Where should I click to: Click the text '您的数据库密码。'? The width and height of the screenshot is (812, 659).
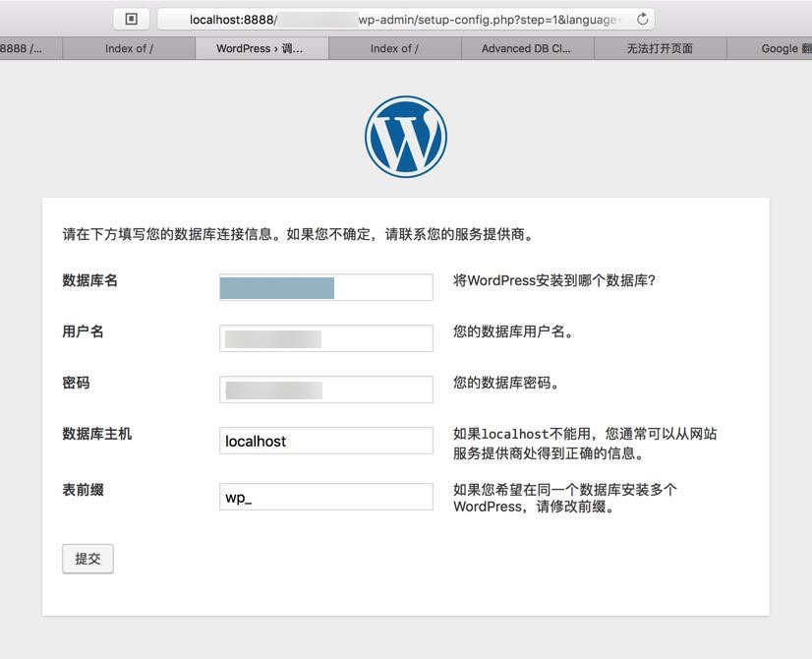pyautogui.click(x=507, y=383)
